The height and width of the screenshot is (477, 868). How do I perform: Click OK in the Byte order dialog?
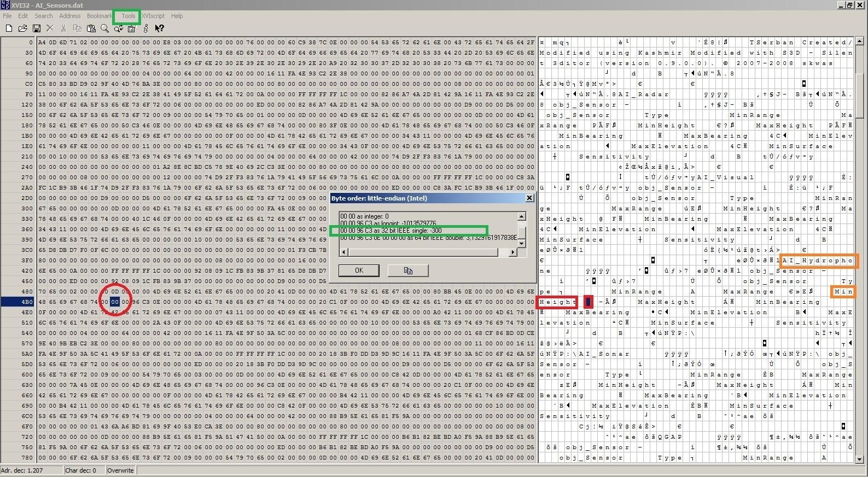click(359, 270)
